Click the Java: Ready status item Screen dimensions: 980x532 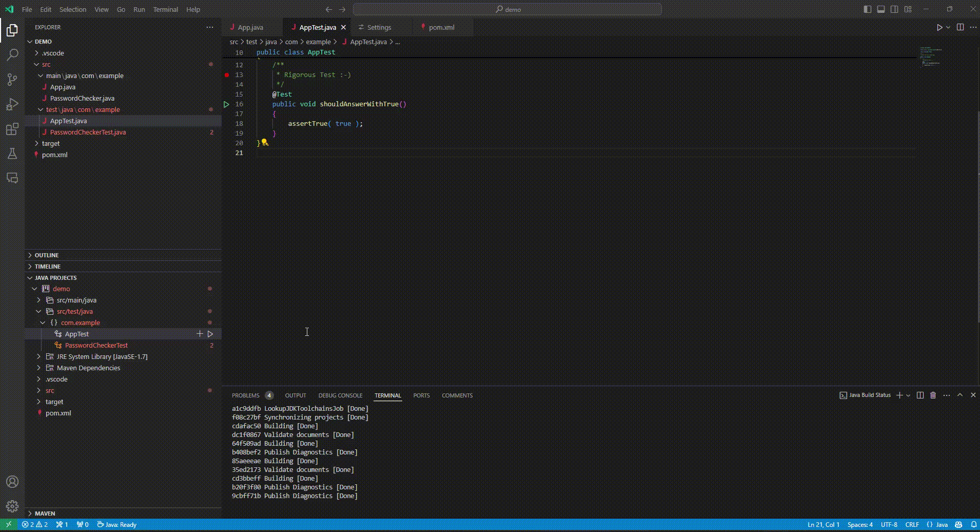pyautogui.click(x=117, y=525)
